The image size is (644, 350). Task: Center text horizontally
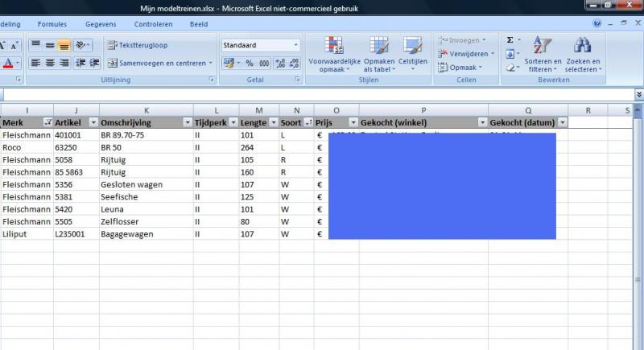(x=50, y=63)
